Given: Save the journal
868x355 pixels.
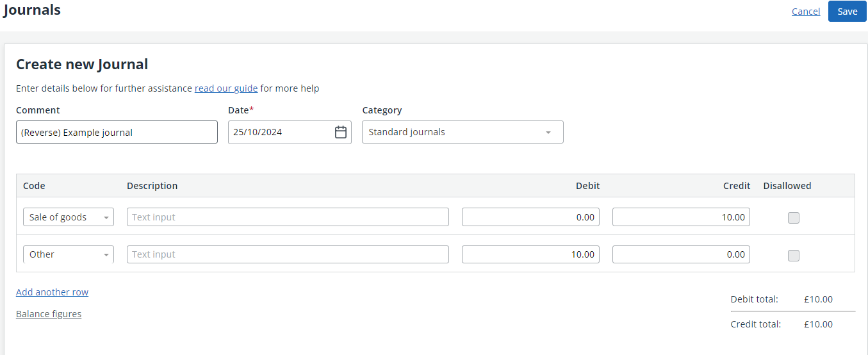Looking at the screenshot, I should pos(848,12).
